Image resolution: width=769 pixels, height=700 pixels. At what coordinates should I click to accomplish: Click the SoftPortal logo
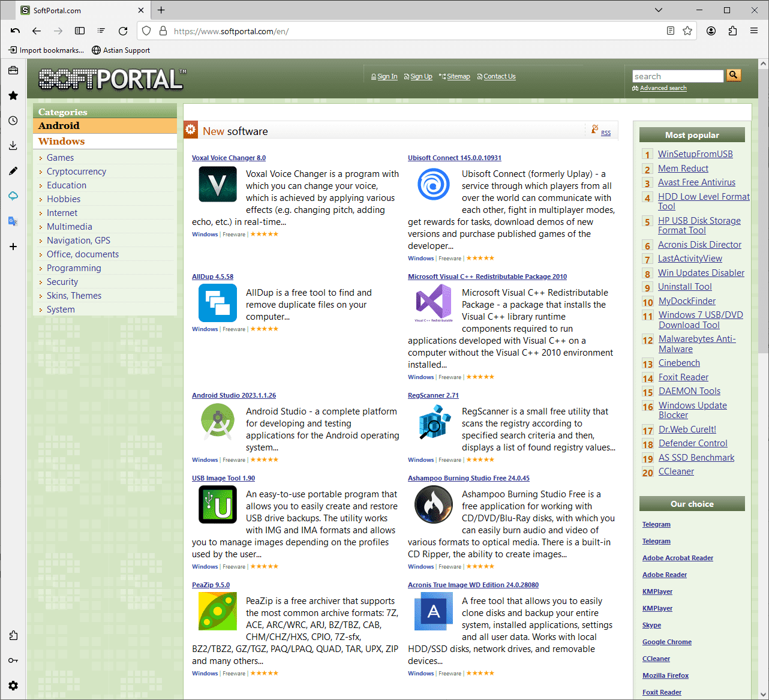click(x=112, y=79)
